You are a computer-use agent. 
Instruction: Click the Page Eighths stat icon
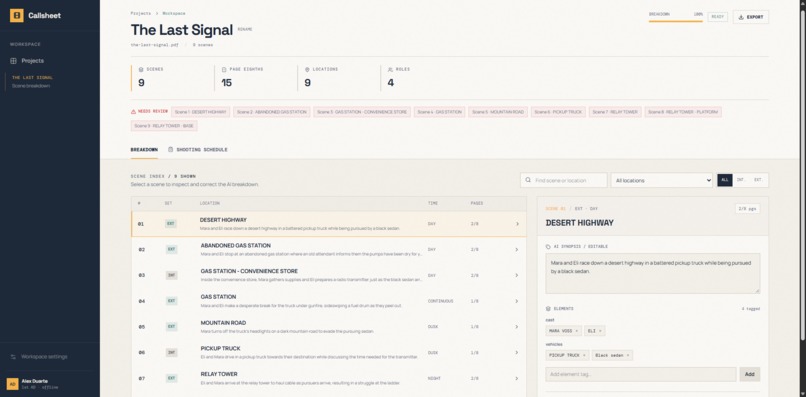[x=224, y=69]
